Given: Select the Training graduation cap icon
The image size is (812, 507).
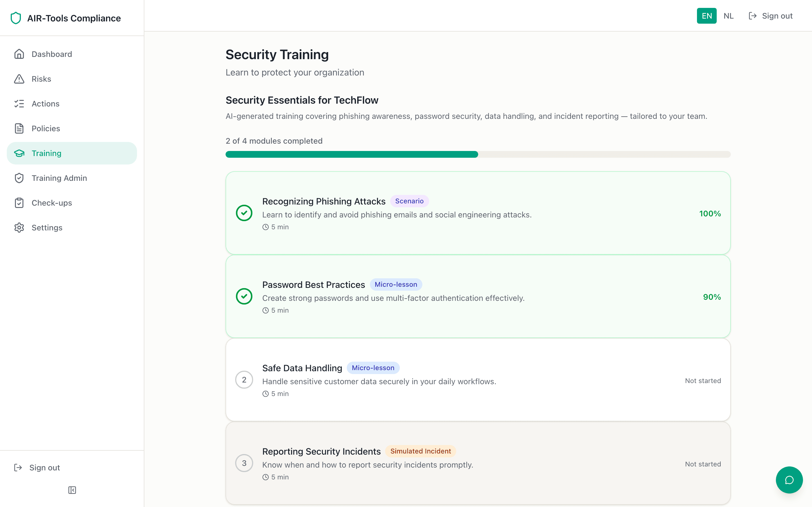Looking at the screenshot, I should coord(19,153).
